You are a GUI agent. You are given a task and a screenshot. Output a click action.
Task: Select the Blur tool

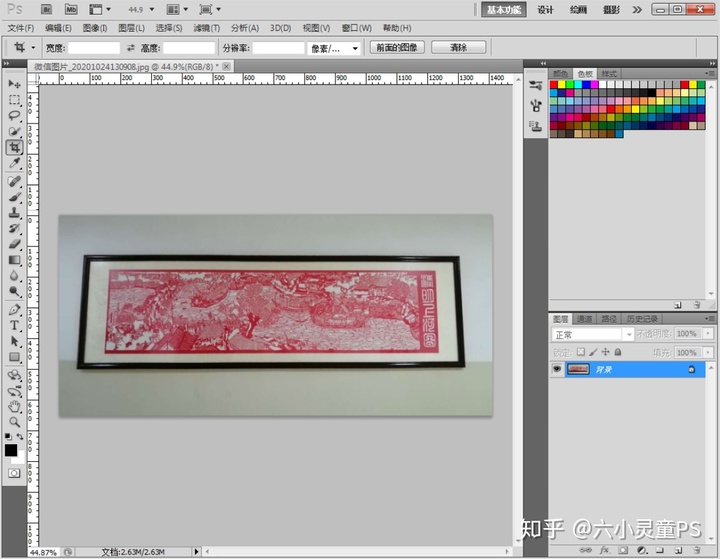tap(14, 276)
